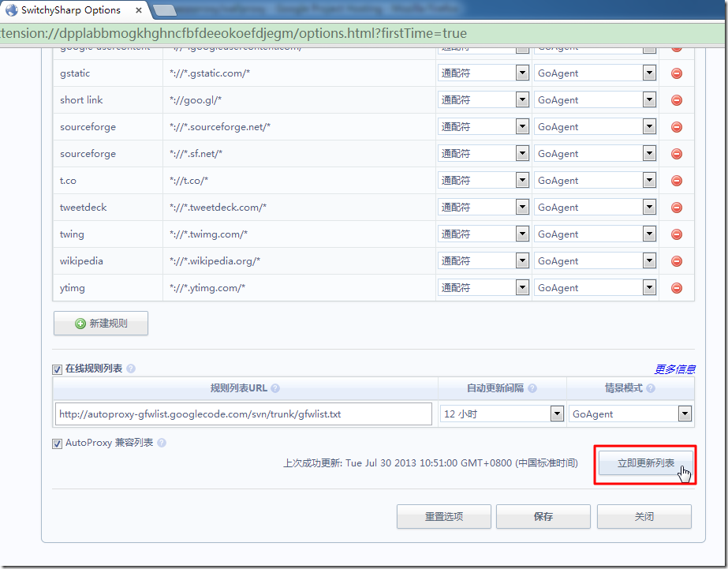Open pattern dropdown for *.sf.net rule
This screenshot has height=569, width=728.
pos(483,154)
